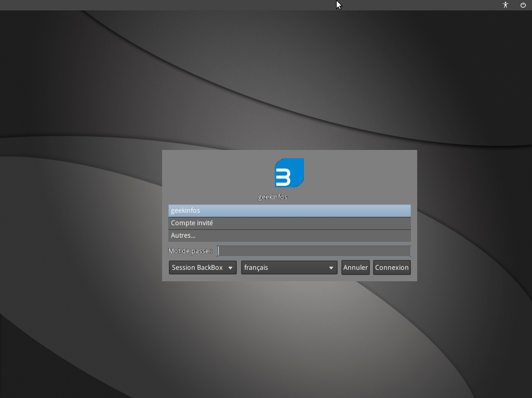Click the power icon in top panel
The width and height of the screenshot is (532, 398).
(523, 5)
